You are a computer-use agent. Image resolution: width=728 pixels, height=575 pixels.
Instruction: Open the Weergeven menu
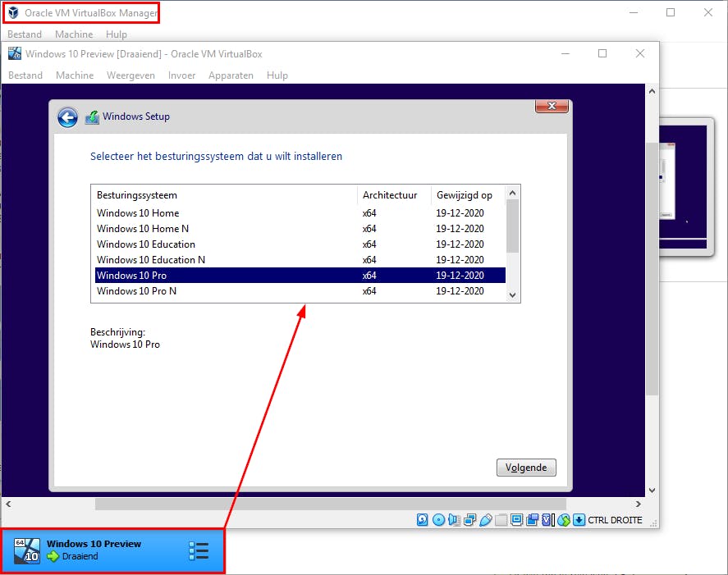tap(131, 75)
